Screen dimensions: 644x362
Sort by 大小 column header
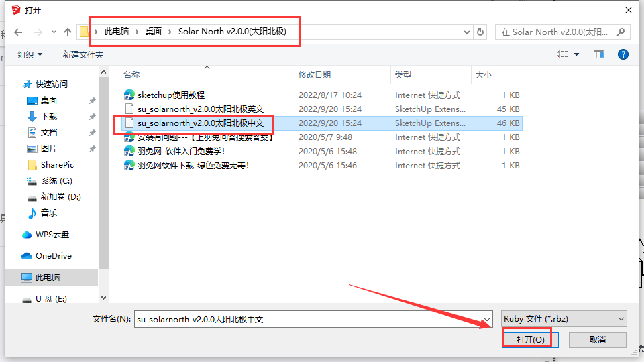pyautogui.click(x=484, y=74)
